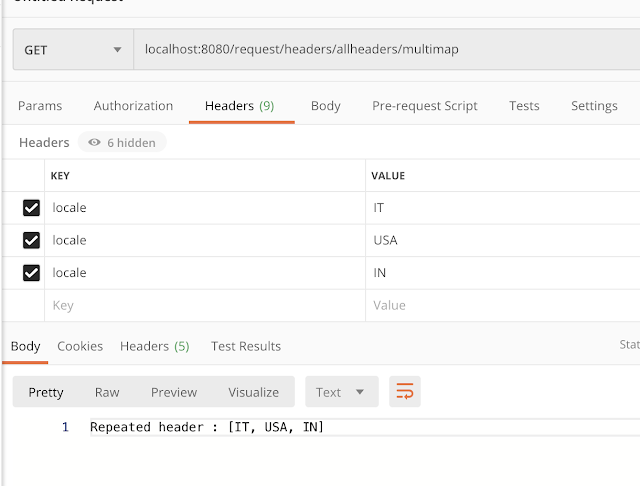Switch to Visualize view mode
640x486 pixels.
[253, 393]
